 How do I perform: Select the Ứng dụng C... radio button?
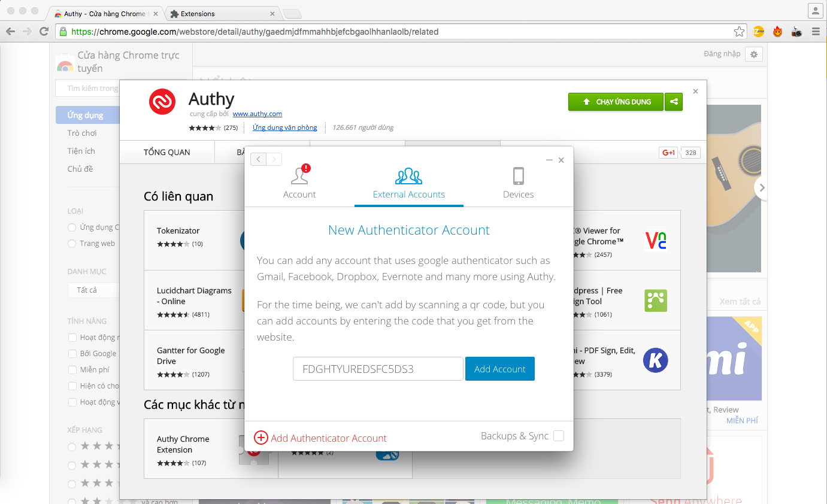(x=72, y=227)
